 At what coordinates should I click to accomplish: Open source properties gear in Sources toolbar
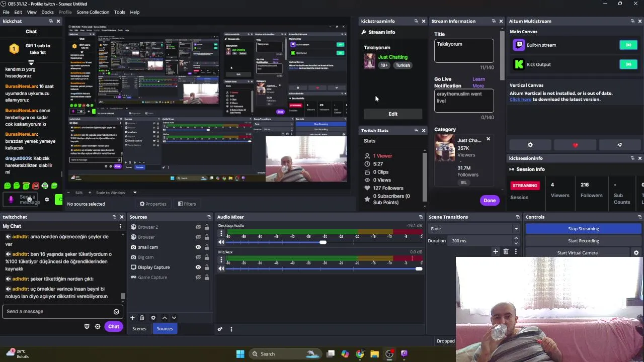pos(153,318)
